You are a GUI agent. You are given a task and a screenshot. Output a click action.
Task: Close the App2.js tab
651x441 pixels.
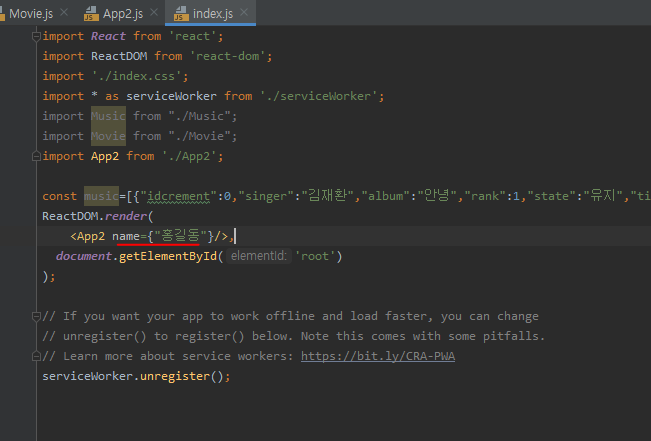pos(154,12)
